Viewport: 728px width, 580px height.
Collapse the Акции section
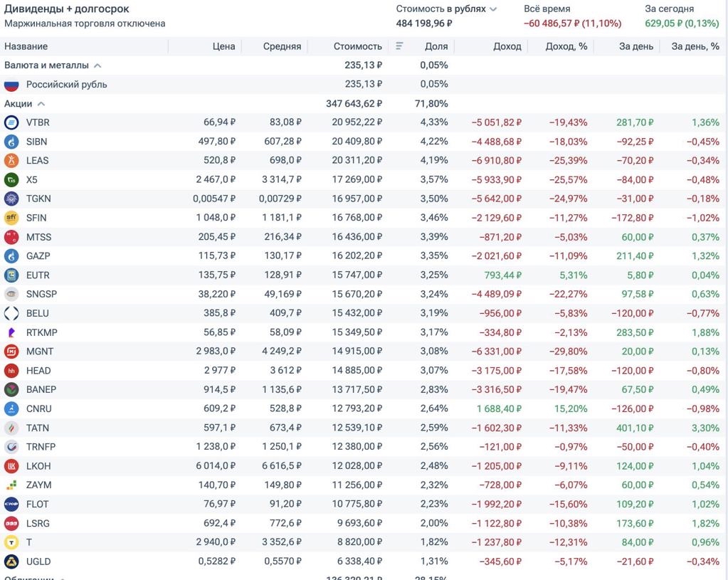click(x=41, y=104)
